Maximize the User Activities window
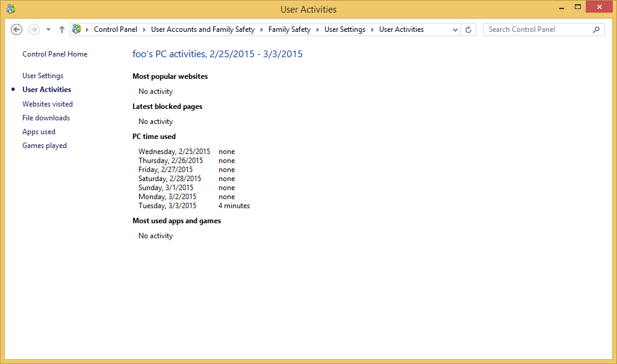 tap(578, 7)
